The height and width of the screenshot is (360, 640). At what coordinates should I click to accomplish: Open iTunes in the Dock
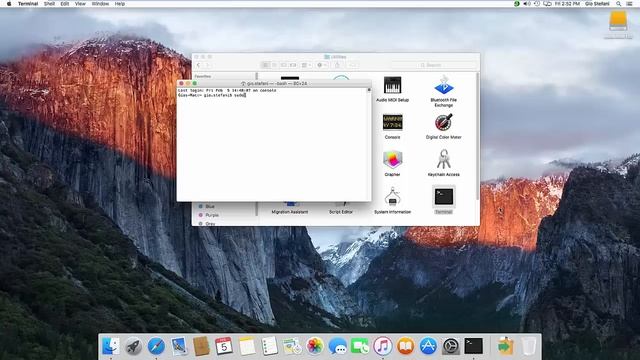tap(383, 346)
